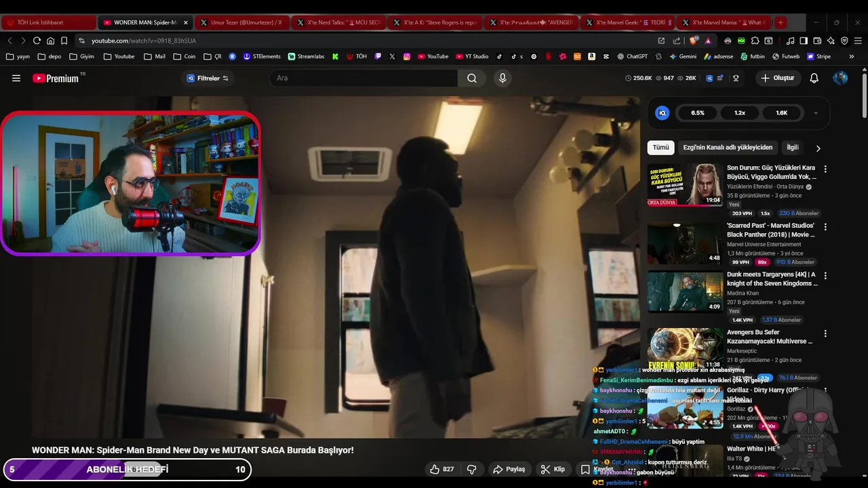Image resolution: width=868 pixels, height=488 pixels.
Task: Share the video via Paylaş button
Action: pos(509,469)
